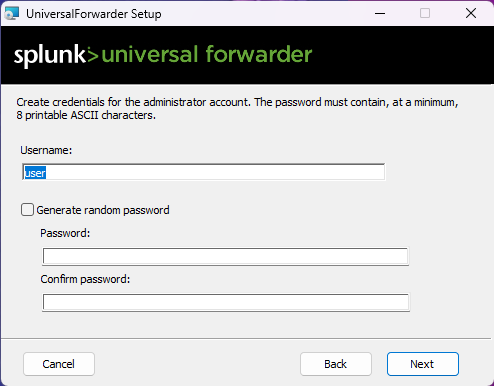The height and width of the screenshot is (386, 494).
Task: Click the installer icon in title bar
Action: 12,13
